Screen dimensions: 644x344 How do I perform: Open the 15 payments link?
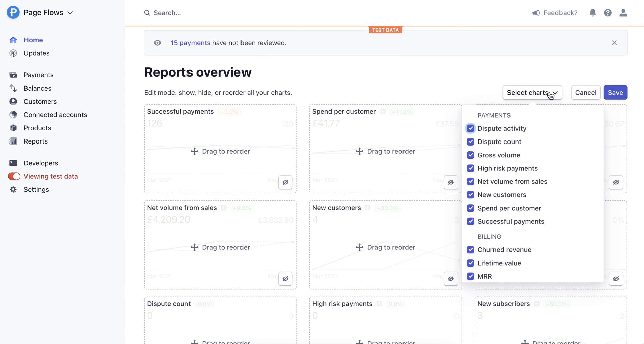[191, 43]
